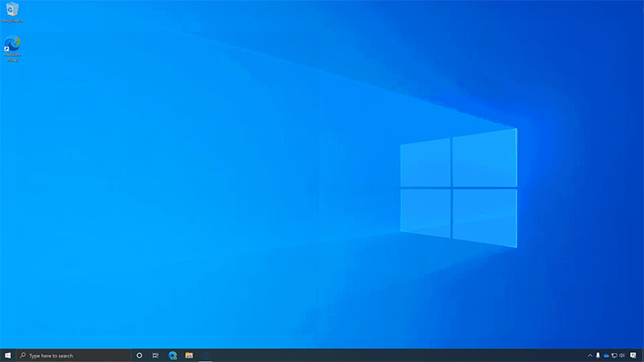Select the Recycle Bin desktop icon
Screen dimensions: 644x362
tap(12, 10)
